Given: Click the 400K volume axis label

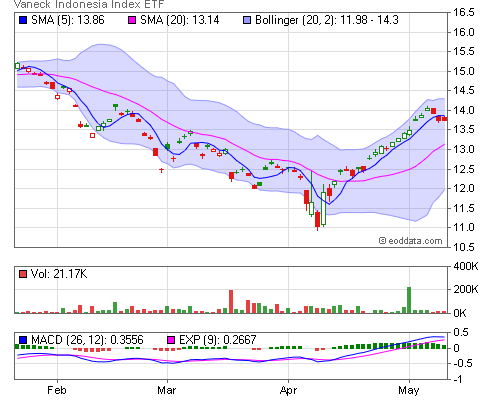Looking at the screenshot, I should click(x=466, y=266).
